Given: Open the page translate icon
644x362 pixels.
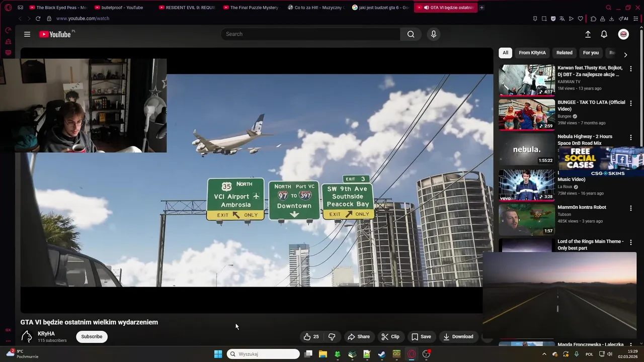Looking at the screenshot, I should 562,19.
